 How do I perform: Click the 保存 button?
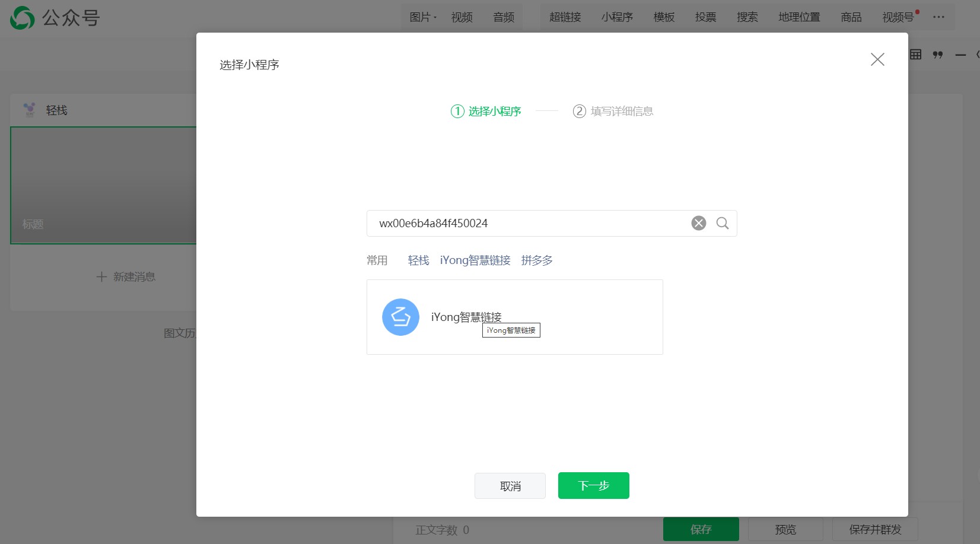click(701, 529)
